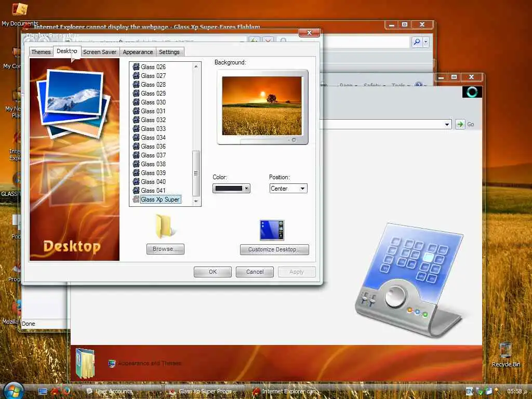Image resolution: width=532 pixels, height=399 pixels.
Task: Click Cancel in Display Properties
Action: pyautogui.click(x=255, y=272)
